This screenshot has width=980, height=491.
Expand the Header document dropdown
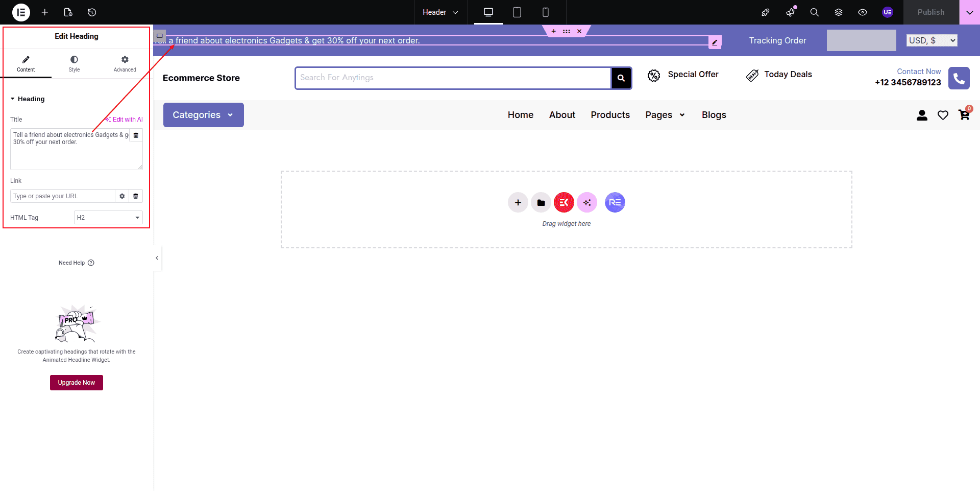(x=440, y=12)
